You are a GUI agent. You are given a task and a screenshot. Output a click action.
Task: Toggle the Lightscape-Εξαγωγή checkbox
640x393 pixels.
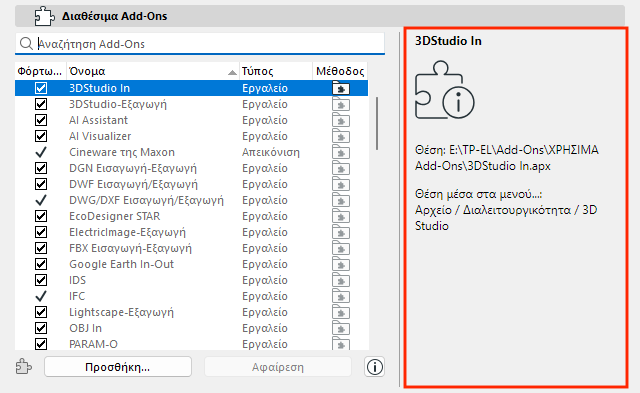pyautogui.click(x=41, y=312)
